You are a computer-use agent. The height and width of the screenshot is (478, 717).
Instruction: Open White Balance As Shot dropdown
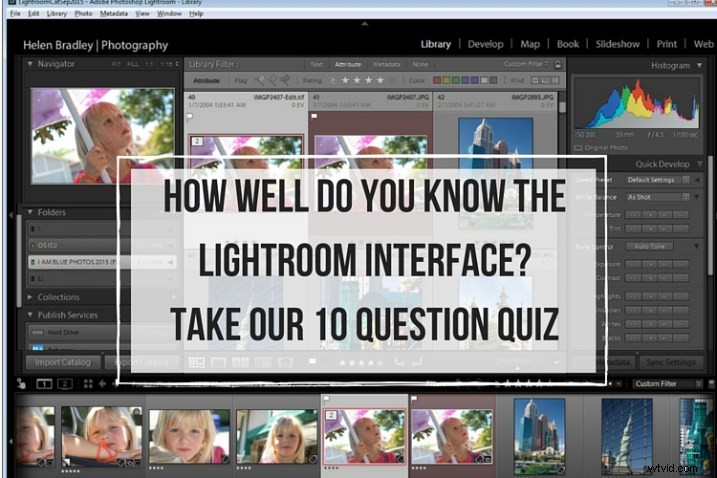pyautogui.click(x=658, y=197)
